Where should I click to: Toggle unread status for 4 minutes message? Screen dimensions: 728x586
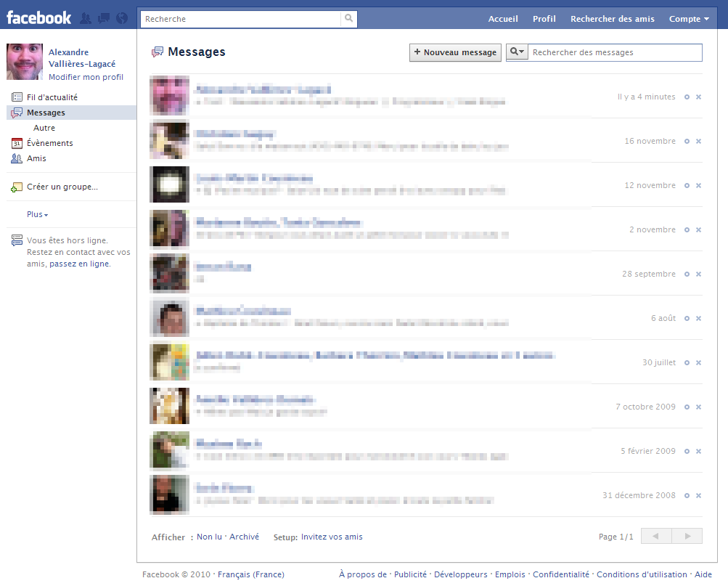(687, 97)
